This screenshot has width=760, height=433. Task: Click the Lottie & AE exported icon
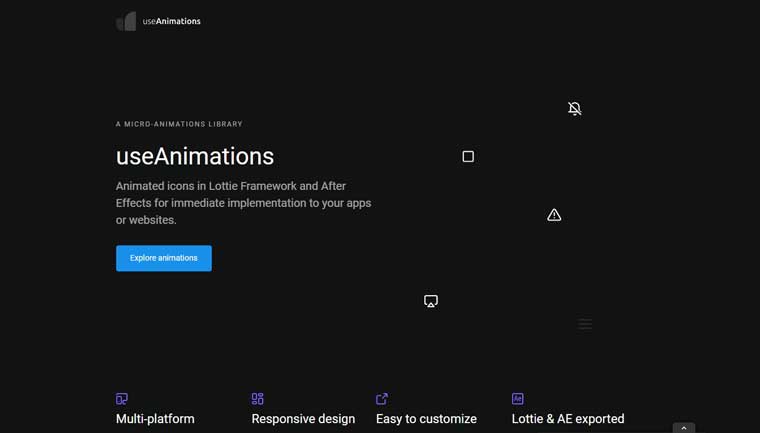(518, 398)
